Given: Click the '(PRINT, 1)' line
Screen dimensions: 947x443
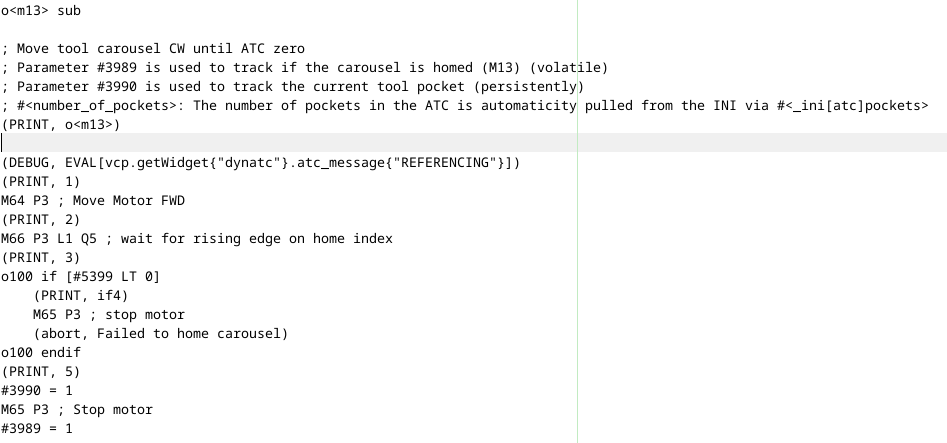Looking at the screenshot, I should coord(40,181).
